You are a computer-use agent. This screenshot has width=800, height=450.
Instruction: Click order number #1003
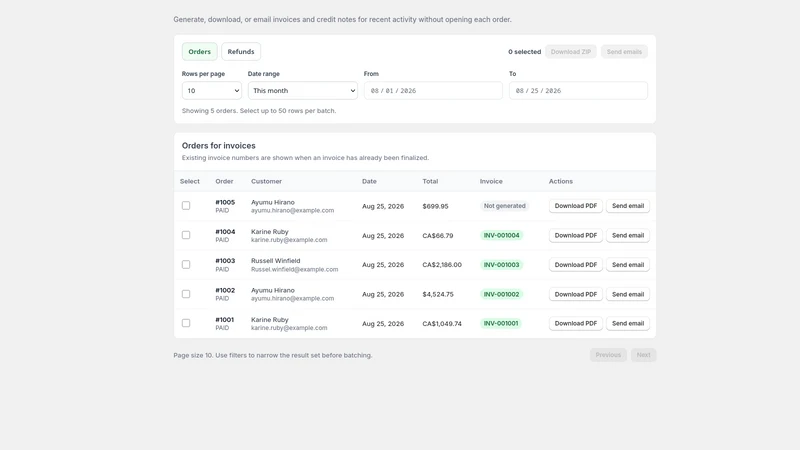pos(225,261)
